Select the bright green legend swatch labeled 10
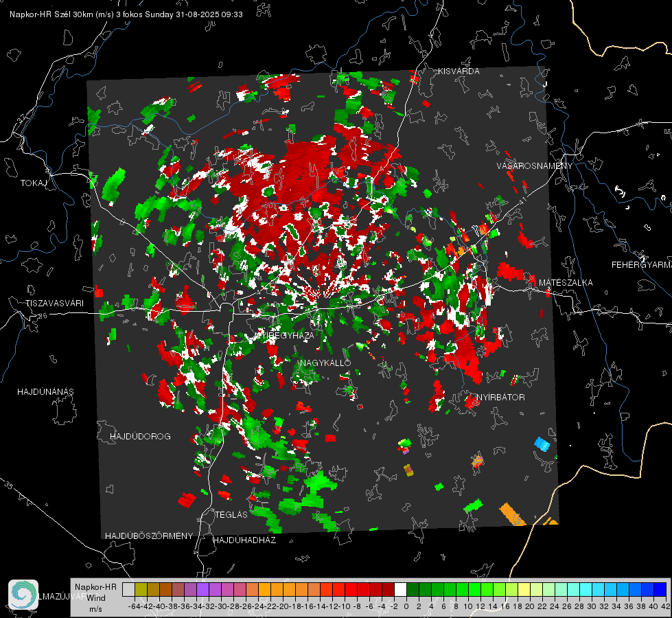Image resolution: width=672 pixels, height=618 pixels. point(474,589)
